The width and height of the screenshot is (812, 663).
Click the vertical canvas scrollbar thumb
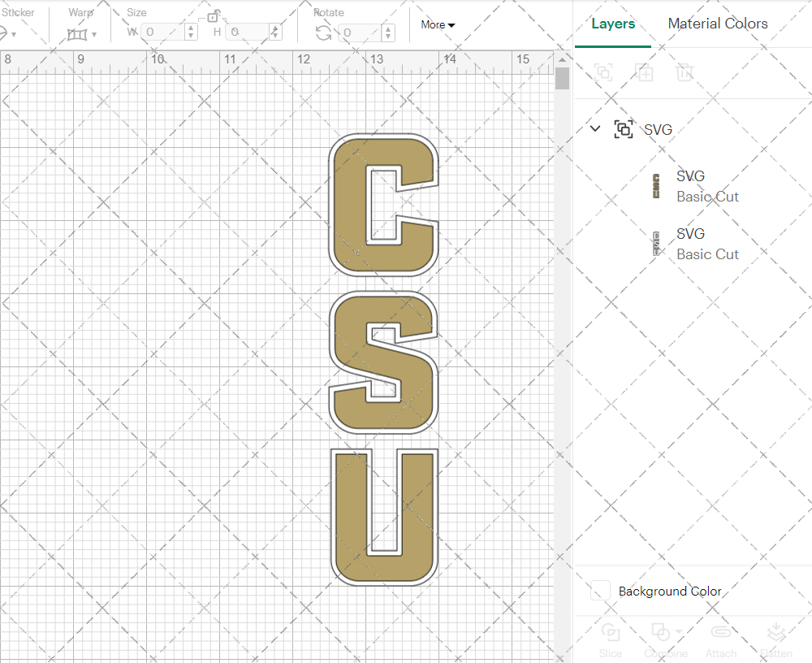tap(562, 79)
